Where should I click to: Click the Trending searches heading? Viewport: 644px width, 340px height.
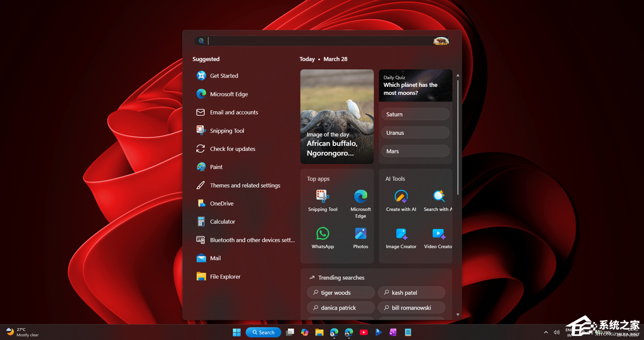click(x=341, y=278)
